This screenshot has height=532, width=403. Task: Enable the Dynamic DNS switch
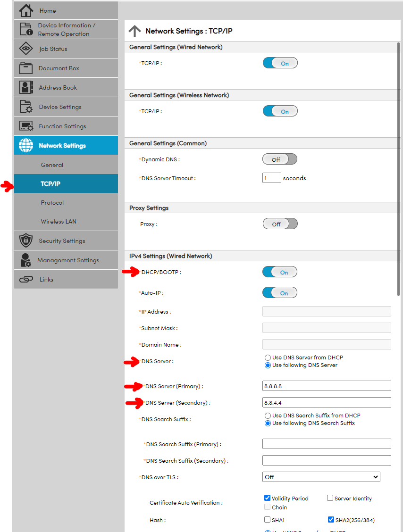pos(280,159)
